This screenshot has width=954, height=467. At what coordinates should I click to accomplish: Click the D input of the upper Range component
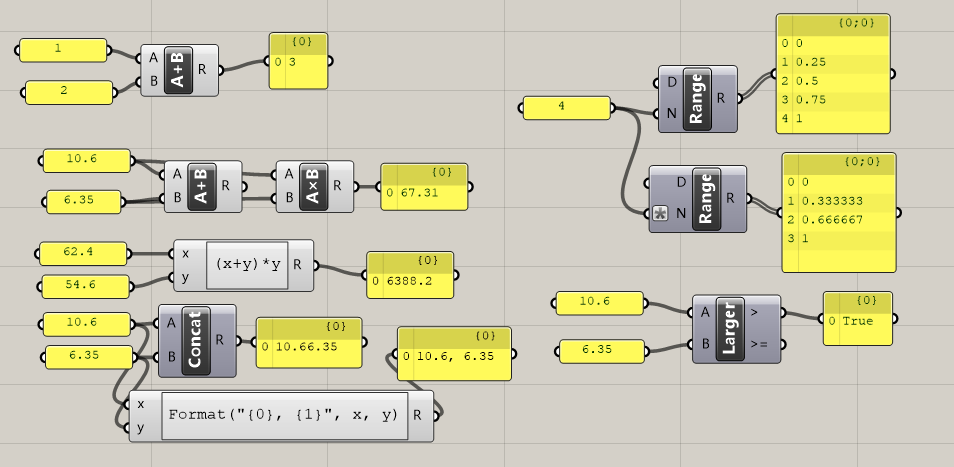pyautogui.click(x=672, y=82)
